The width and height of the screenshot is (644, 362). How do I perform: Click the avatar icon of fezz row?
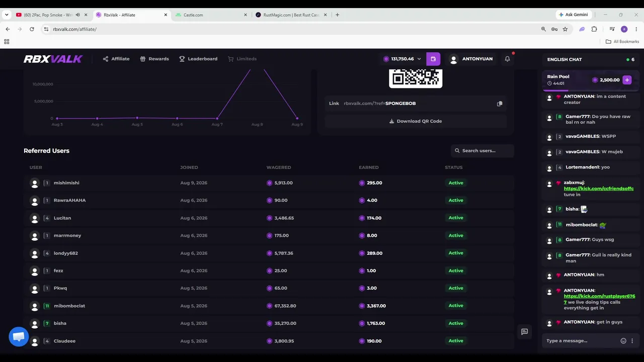pyautogui.click(x=35, y=271)
